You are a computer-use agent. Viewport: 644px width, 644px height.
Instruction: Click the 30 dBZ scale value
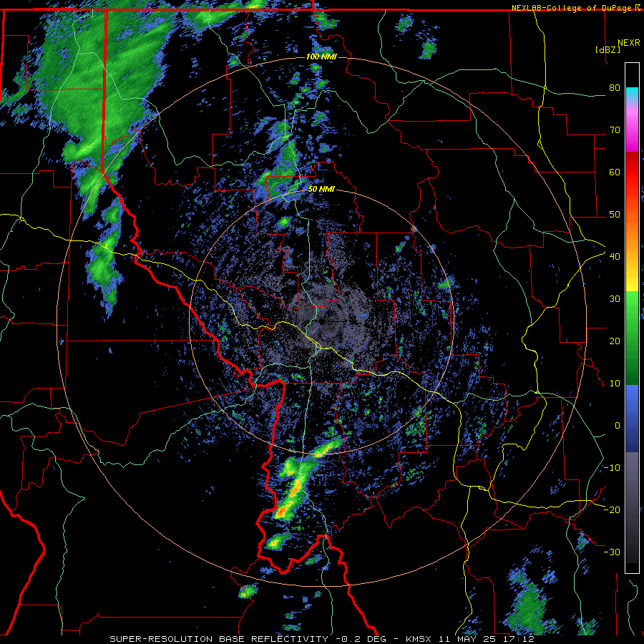[615, 298]
